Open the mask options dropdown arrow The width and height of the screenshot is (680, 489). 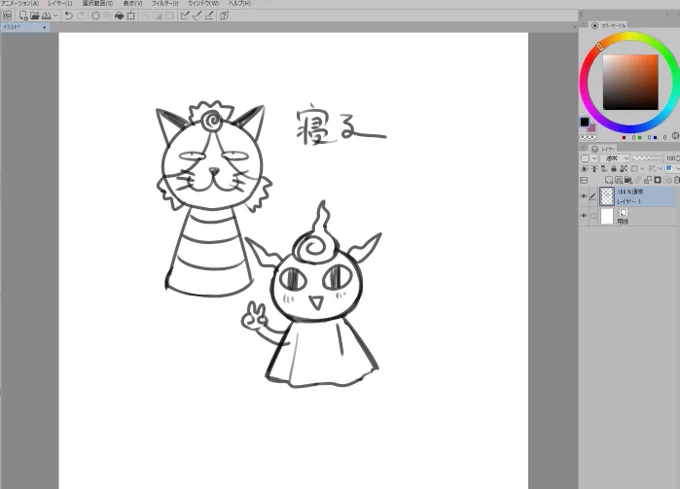642,169
